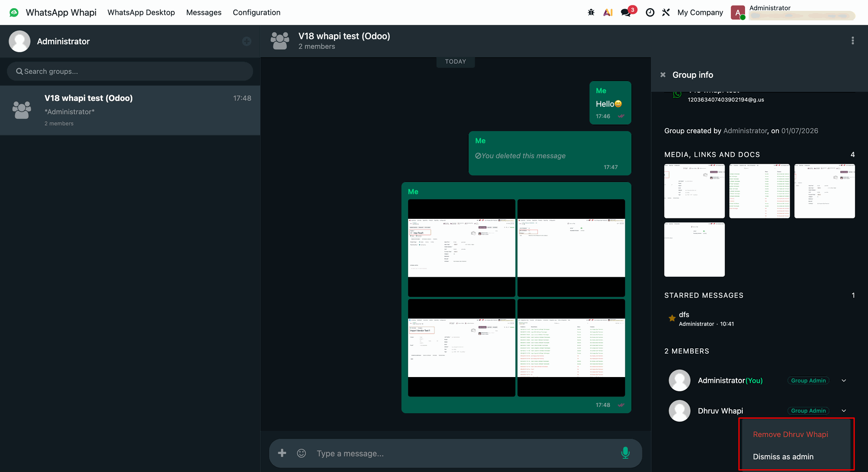Open the WhatsApp Desktop menu
The height and width of the screenshot is (472, 868).
click(x=141, y=13)
